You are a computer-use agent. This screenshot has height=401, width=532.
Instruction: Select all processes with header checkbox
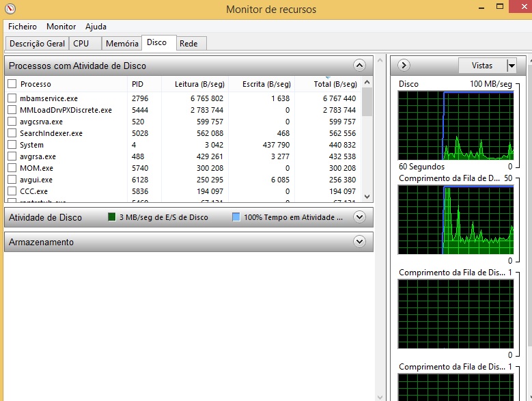coord(12,84)
